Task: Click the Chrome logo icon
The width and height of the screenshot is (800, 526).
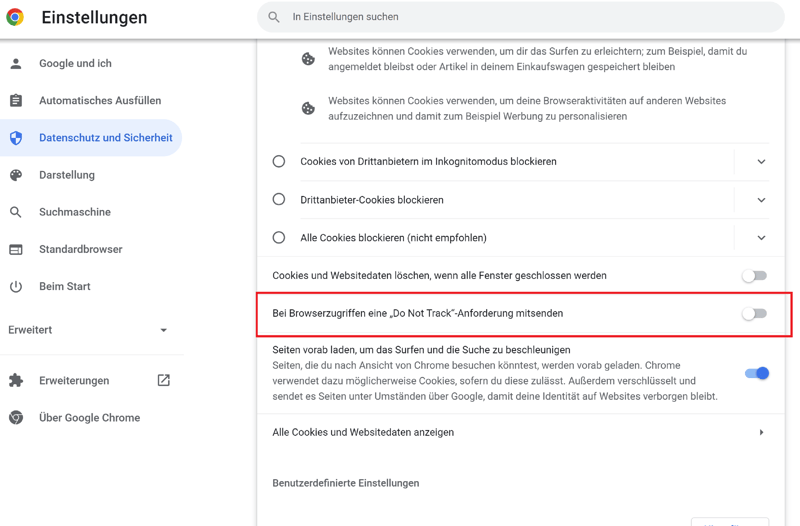Action: pos(15,17)
